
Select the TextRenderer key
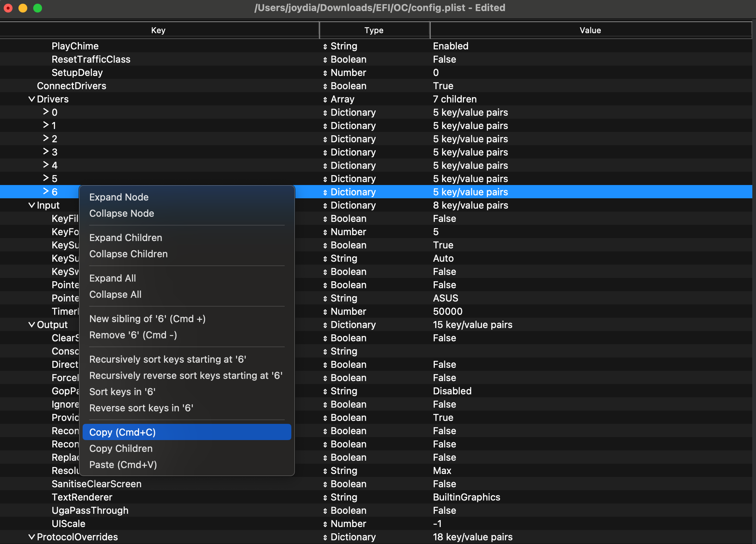[x=82, y=497]
